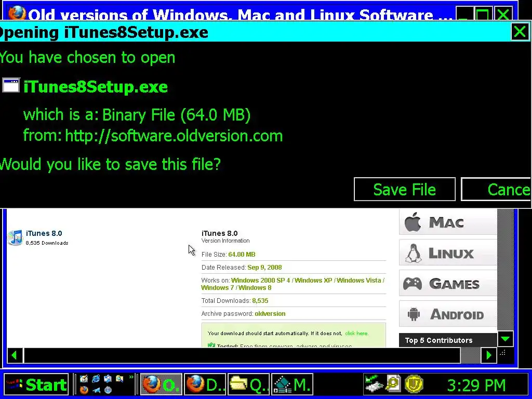Click the Linux penguin icon in sidebar

click(414, 253)
